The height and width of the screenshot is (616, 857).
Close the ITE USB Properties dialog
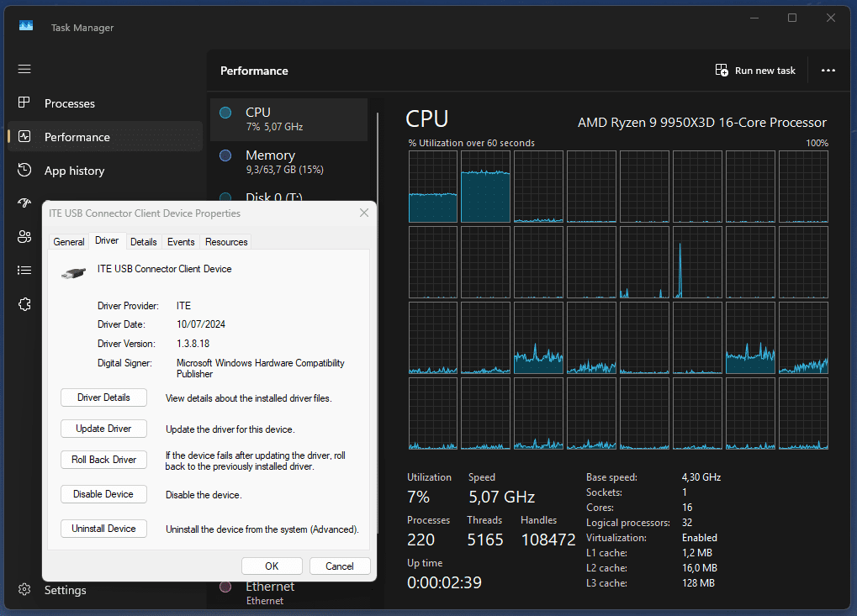(x=364, y=213)
